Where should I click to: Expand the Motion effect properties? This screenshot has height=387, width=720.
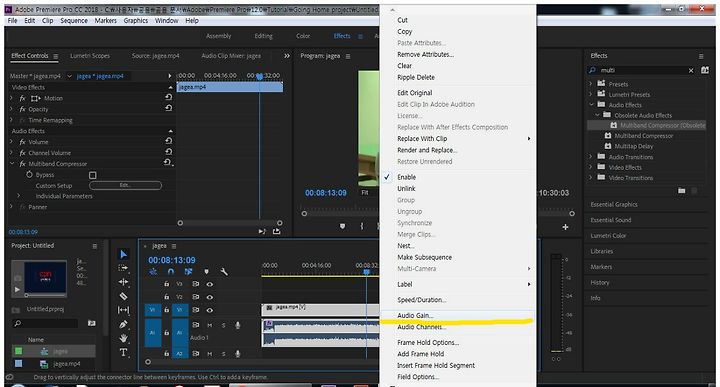[x=11, y=98]
